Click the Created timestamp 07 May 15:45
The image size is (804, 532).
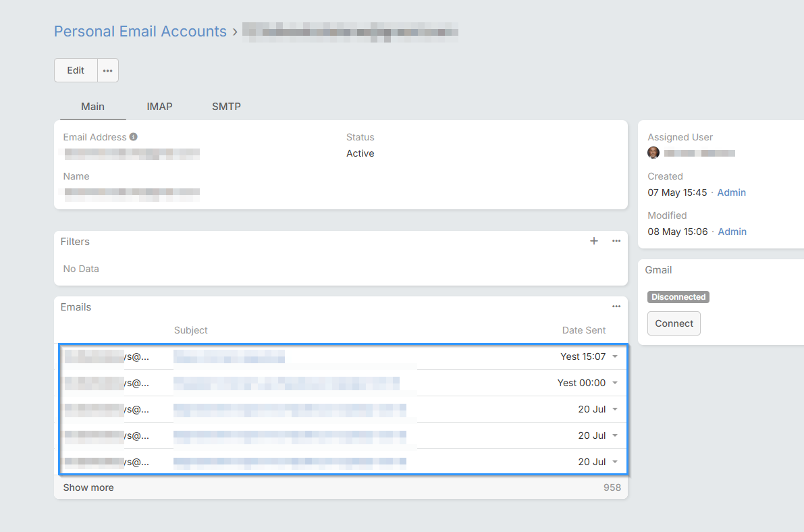[x=677, y=192]
